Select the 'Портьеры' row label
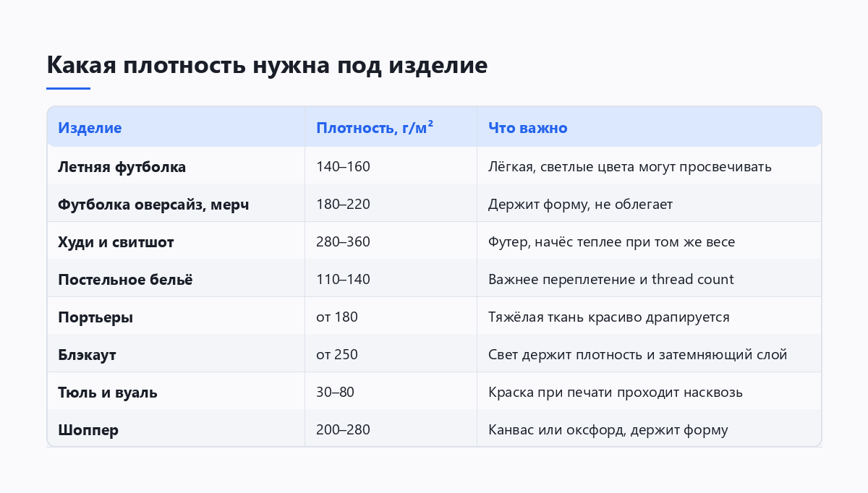868x493 pixels. [95, 317]
